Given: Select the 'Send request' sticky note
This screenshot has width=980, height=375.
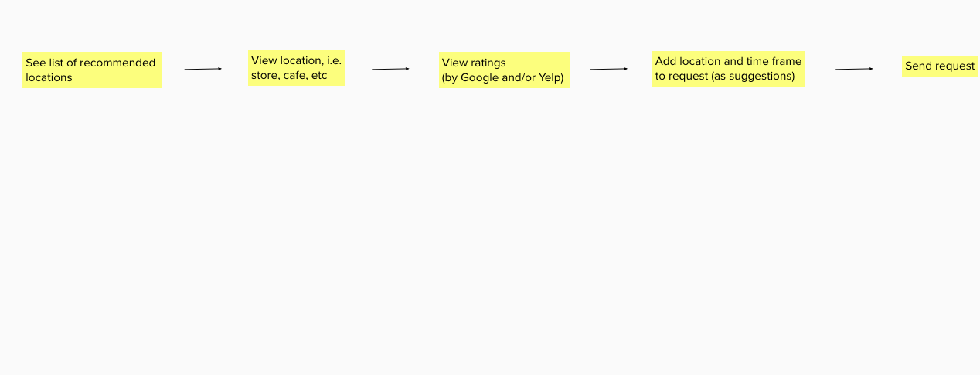Looking at the screenshot, I should [x=939, y=66].
